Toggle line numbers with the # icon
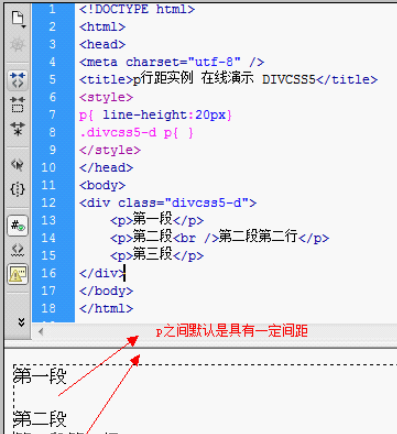 click(x=18, y=226)
